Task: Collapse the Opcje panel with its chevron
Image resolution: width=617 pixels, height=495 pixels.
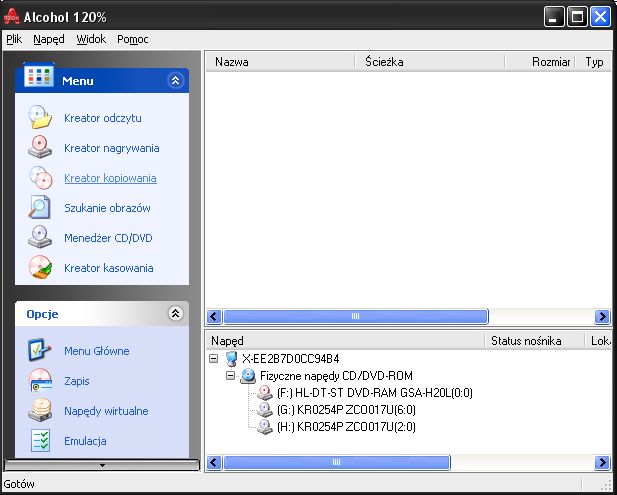Action: (x=175, y=314)
